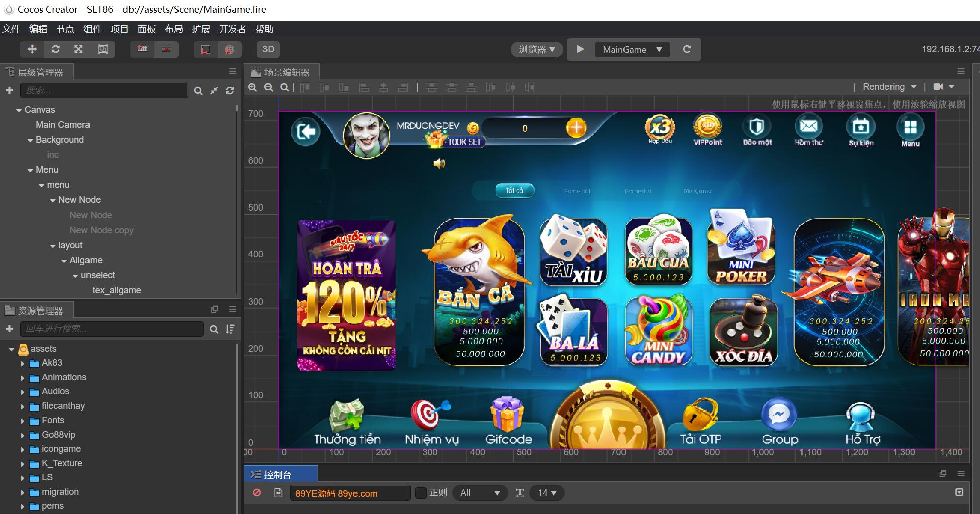Clear the console log
The height and width of the screenshot is (514, 980).
pos(257,493)
